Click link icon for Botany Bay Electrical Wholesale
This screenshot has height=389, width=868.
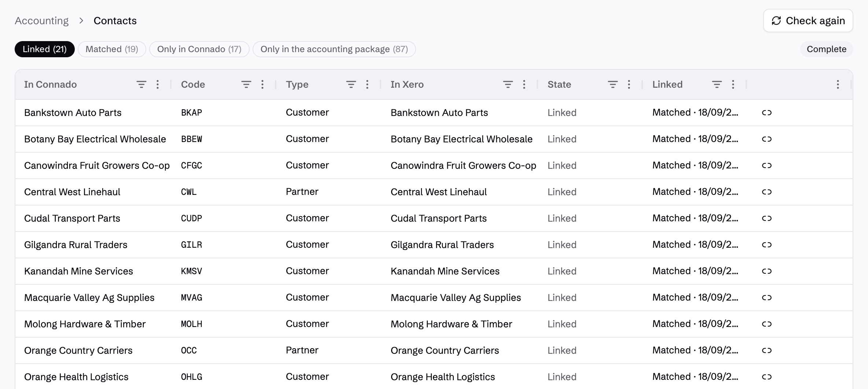point(767,139)
